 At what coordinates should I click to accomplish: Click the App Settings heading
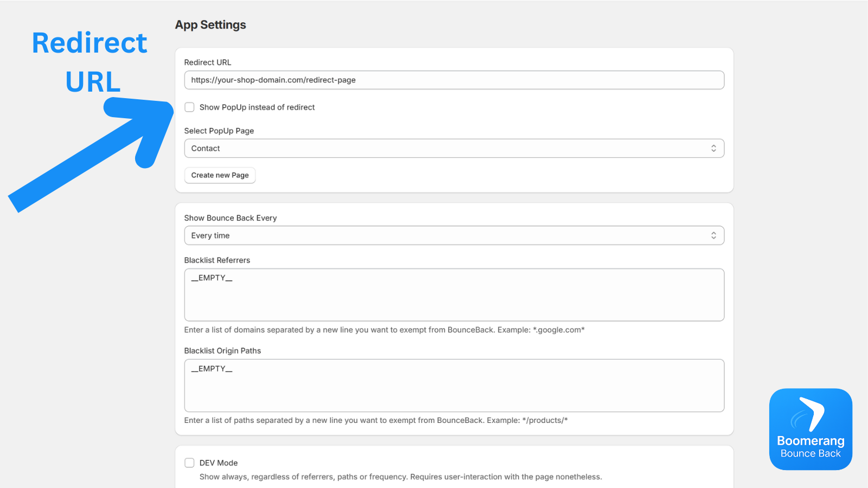click(210, 25)
